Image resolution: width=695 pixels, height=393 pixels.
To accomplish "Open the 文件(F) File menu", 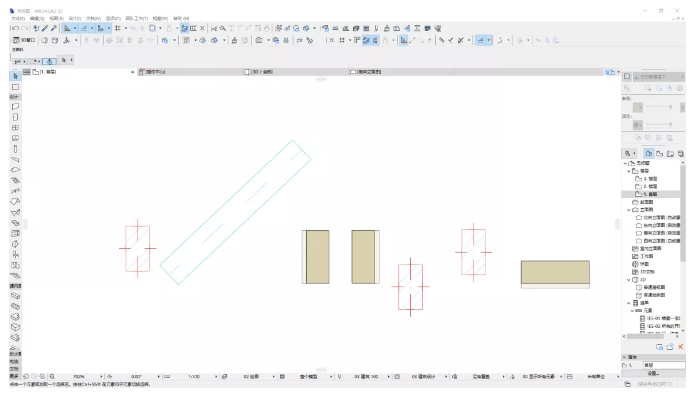I will coord(18,19).
